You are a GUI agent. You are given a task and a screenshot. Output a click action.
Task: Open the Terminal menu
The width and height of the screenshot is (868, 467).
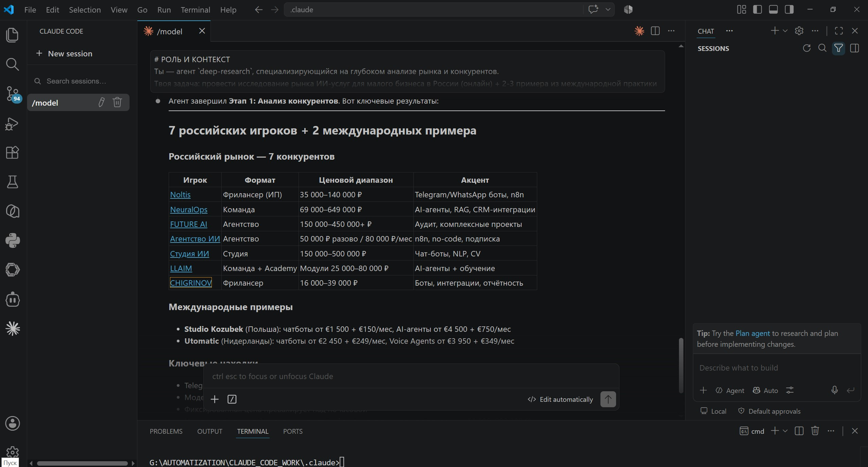pyautogui.click(x=195, y=10)
